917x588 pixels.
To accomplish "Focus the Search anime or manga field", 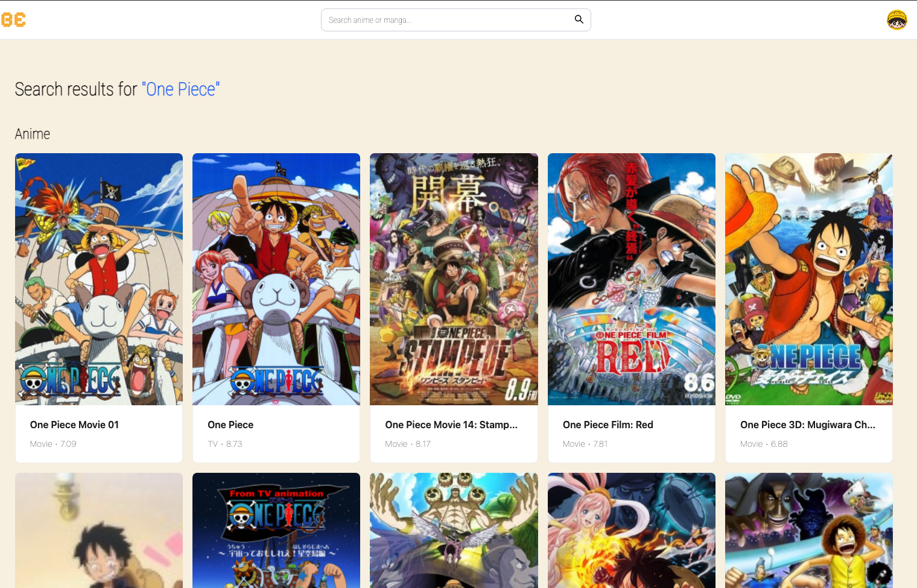I will point(455,20).
